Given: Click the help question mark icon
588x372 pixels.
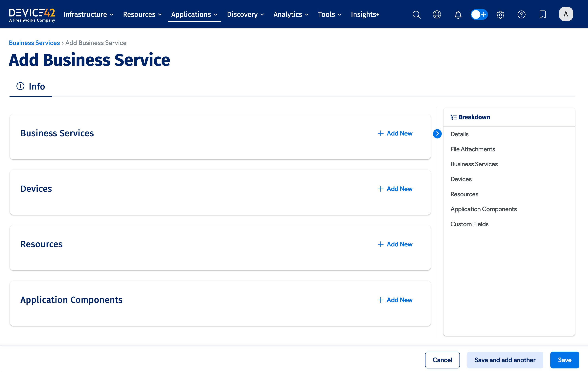Looking at the screenshot, I should (x=521, y=15).
